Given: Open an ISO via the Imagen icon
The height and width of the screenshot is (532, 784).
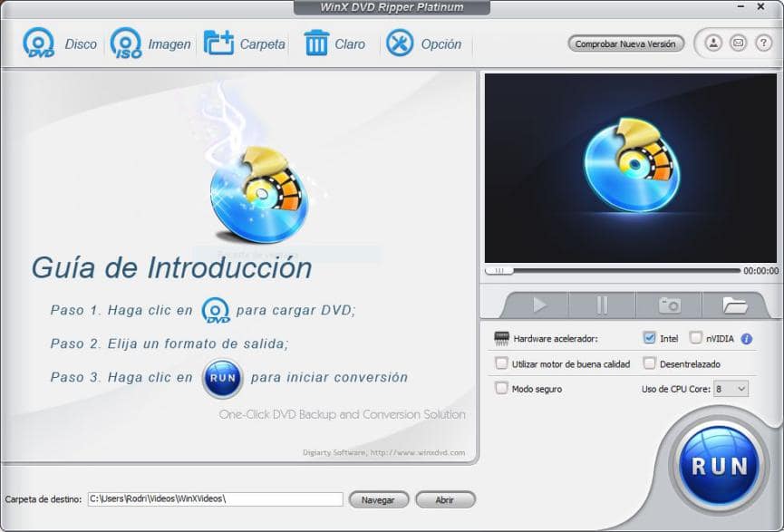Looking at the screenshot, I should point(126,43).
